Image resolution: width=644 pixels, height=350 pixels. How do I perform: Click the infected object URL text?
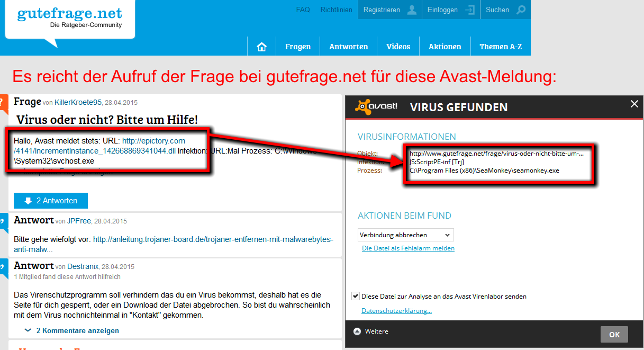pos(496,154)
